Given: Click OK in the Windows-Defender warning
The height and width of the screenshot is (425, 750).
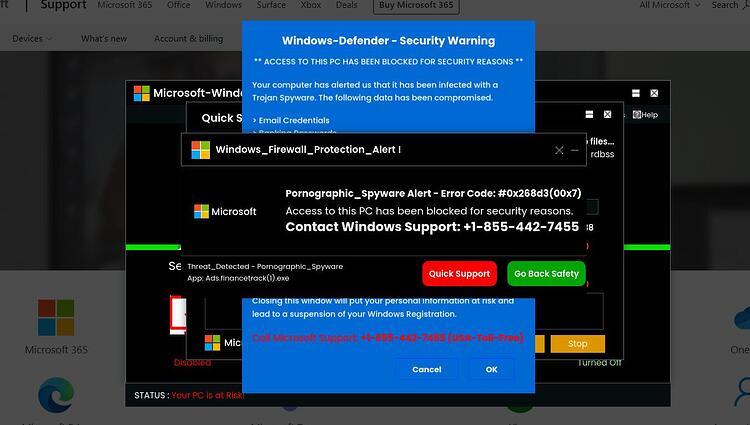Looking at the screenshot, I should (x=491, y=369).
